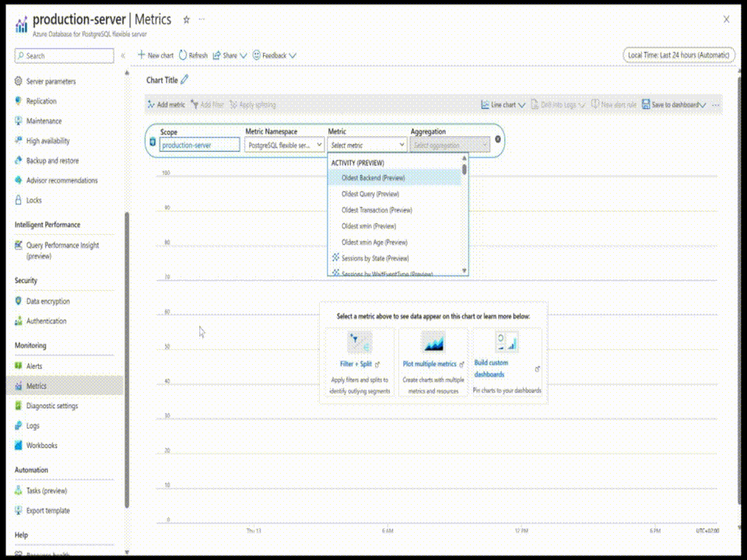Open Query Performance Insight (preview)
747x560 pixels.
(x=62, y=250)
